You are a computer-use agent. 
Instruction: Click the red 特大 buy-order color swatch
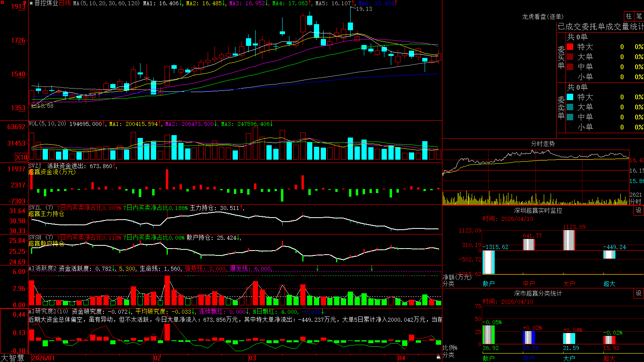point(570,47)
